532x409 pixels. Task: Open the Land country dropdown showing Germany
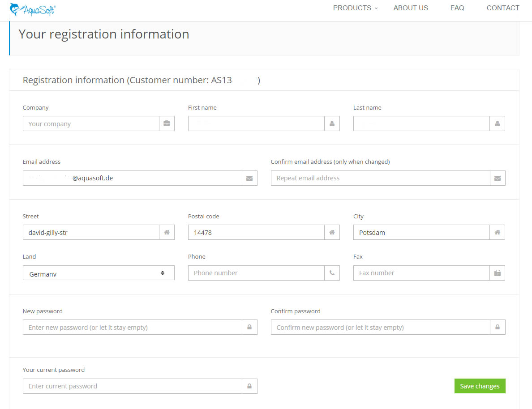99,273
